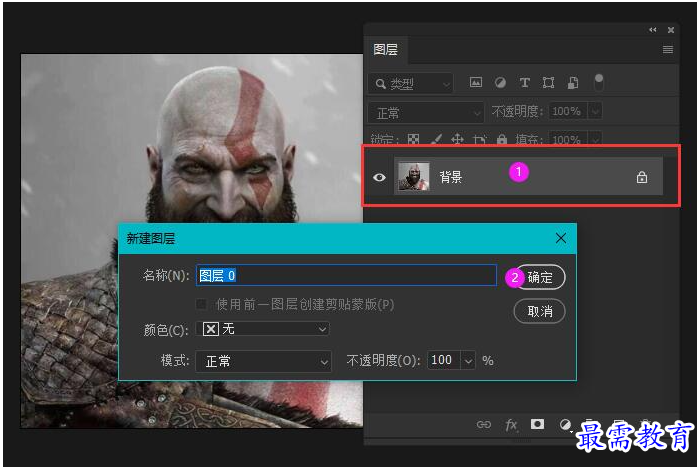Filter layers by type (T) icon
The width and height of the screenshot is (700, 468).
pos(525,82)
